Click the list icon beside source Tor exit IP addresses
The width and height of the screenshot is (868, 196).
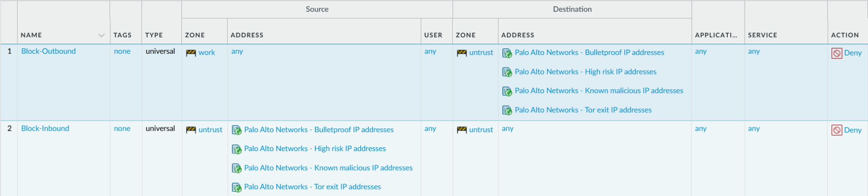click(x=236, y=187)
